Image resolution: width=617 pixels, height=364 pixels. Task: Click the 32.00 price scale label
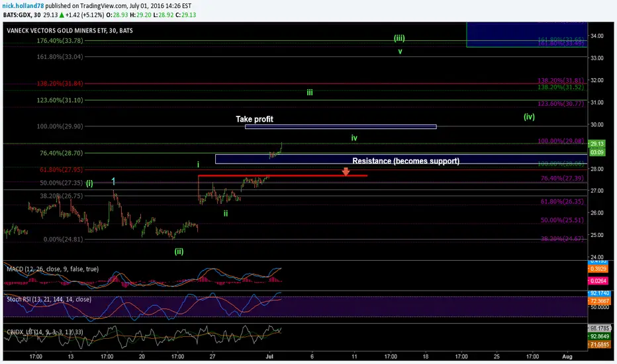(597, 80)
